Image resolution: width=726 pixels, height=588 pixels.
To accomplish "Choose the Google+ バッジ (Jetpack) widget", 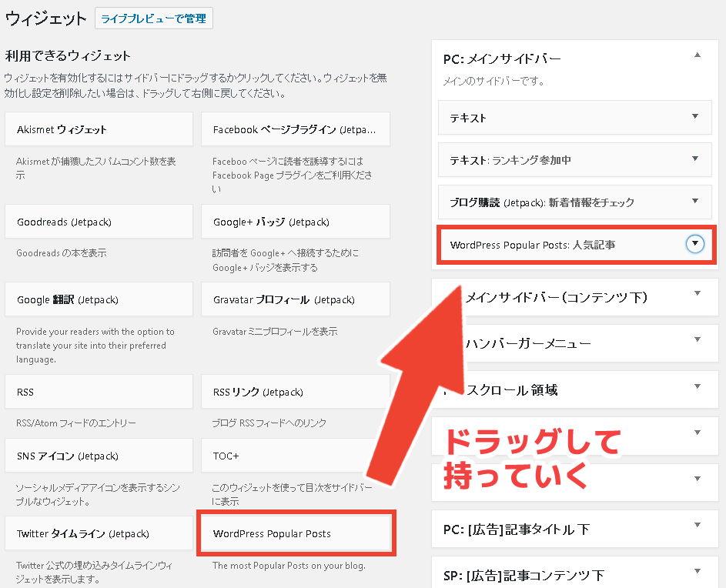I will [296, 222].
